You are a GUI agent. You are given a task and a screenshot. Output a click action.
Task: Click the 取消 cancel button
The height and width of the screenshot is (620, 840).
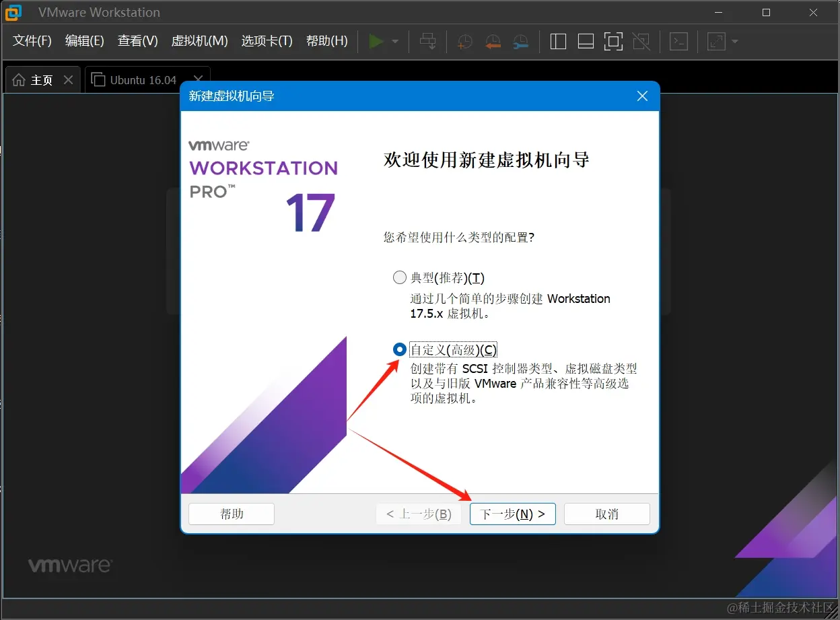click(607, 514)
